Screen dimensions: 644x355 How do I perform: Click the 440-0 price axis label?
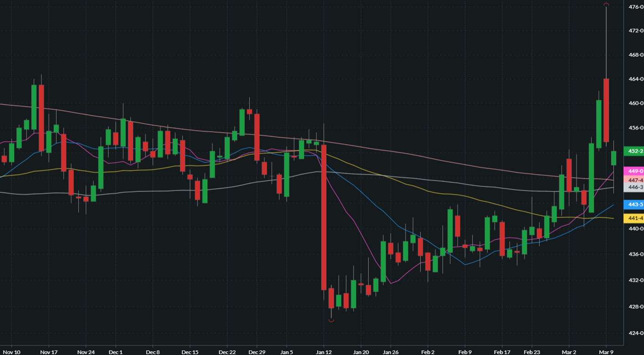click(635, 228)
